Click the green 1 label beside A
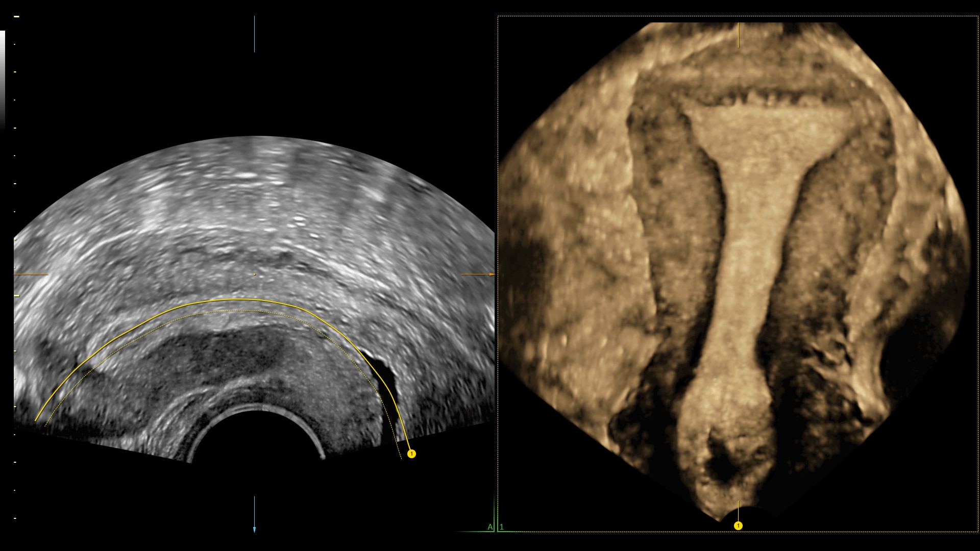The height and width of the screenshot is (551, 980). [502, 527]
